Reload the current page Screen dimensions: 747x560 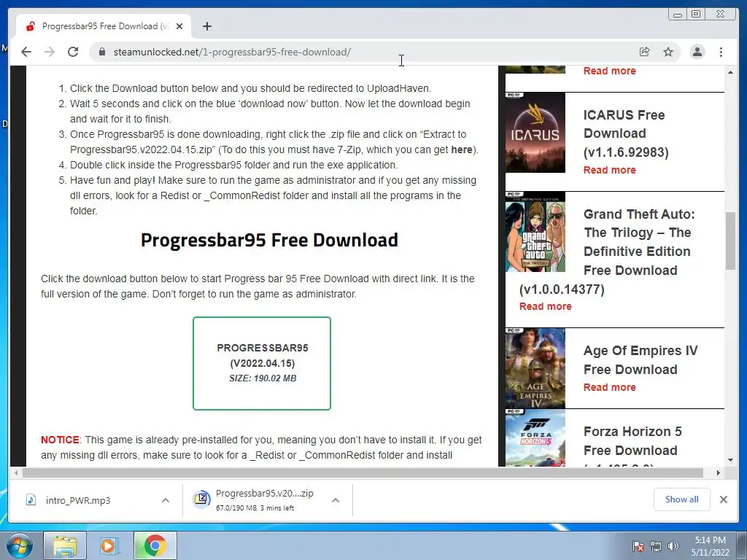[x=73, y=52]
